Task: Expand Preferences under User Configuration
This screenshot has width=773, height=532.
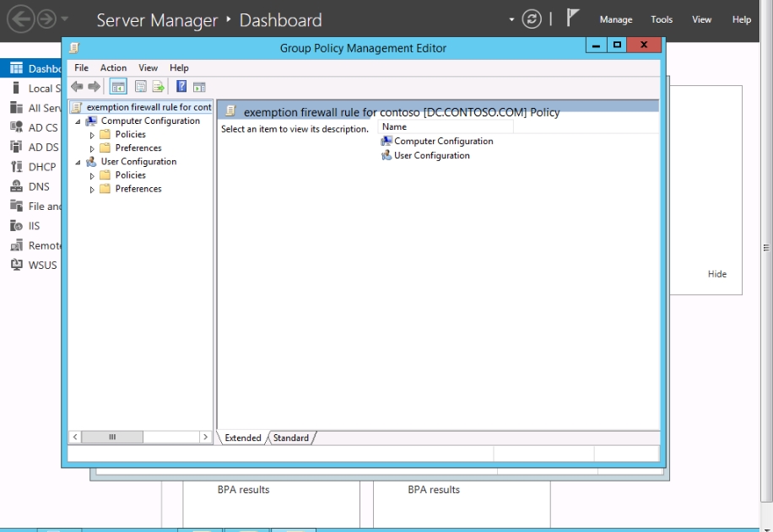Action: tap(92, 189)
